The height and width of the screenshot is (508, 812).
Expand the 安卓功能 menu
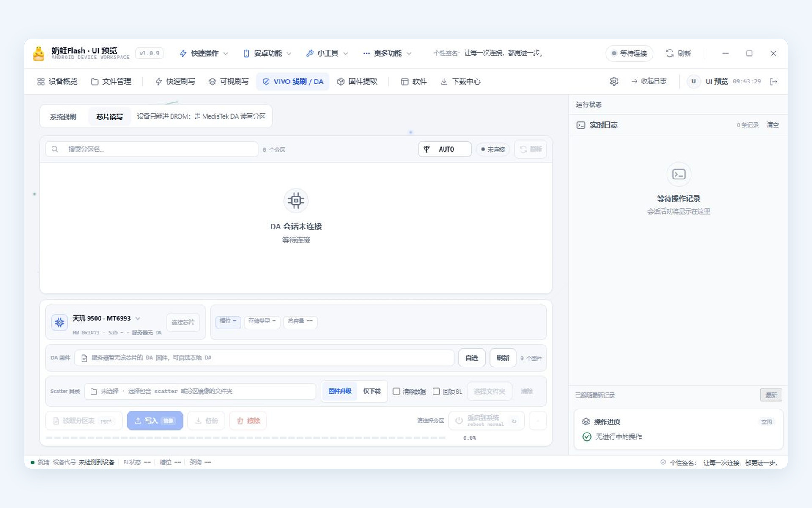[x=267, y=53]
